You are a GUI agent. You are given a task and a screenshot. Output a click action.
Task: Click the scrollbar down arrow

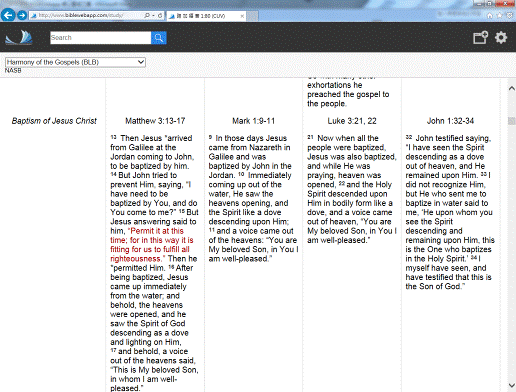512,386
